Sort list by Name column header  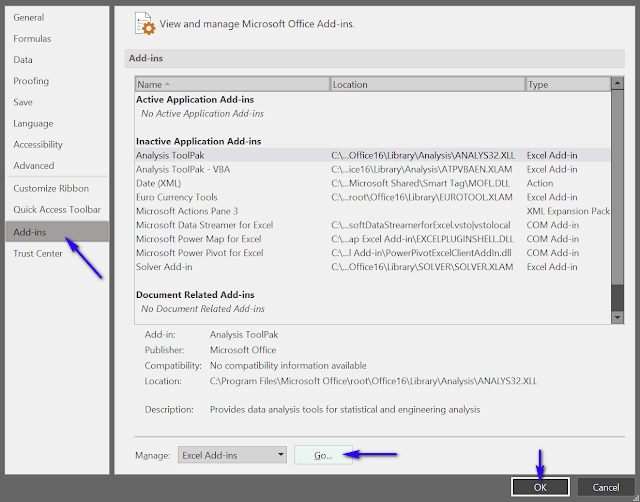232,84
